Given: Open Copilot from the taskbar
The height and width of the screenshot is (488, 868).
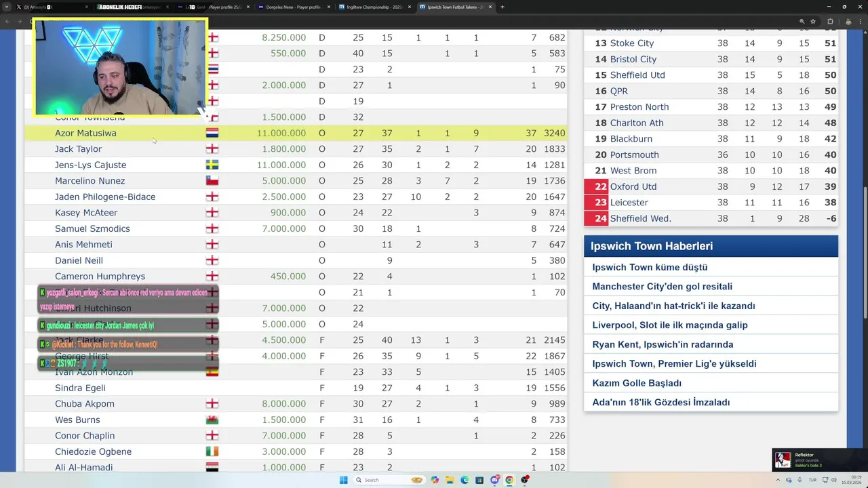Looking at the screenshot, I should point(435,480).
